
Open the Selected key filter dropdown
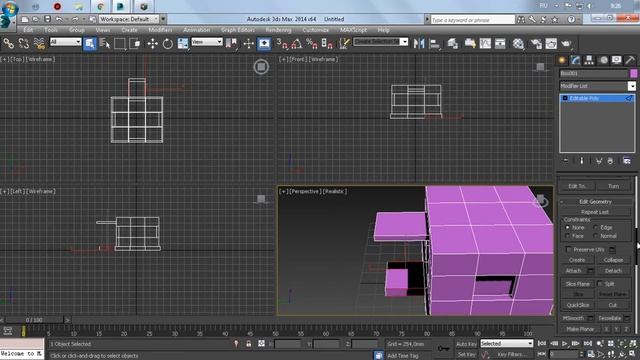507,344
